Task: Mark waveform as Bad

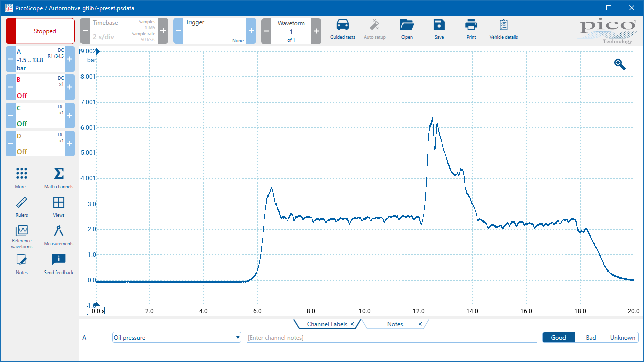Action: 591,338
